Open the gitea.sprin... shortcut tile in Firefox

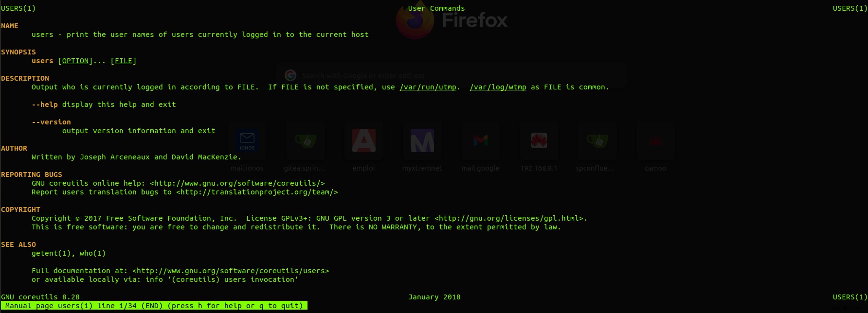pyautogui.click(x=305, y=141)
